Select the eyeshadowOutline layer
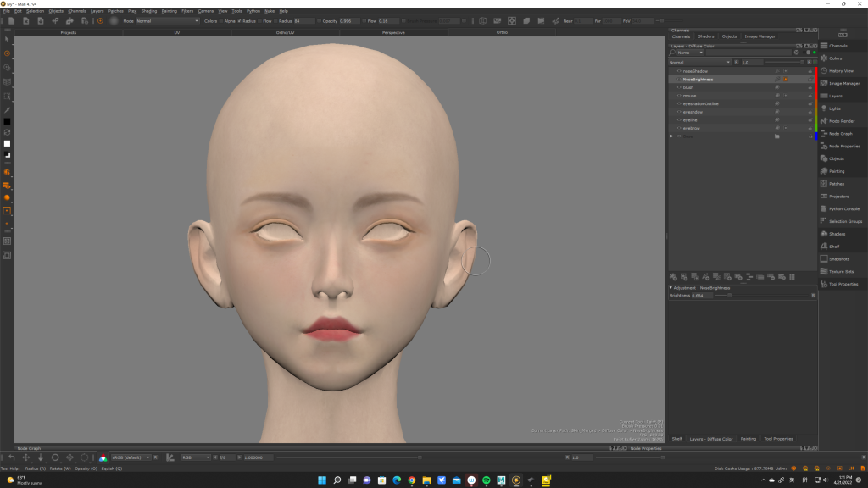Screen dimensions: 868x488 700,103
